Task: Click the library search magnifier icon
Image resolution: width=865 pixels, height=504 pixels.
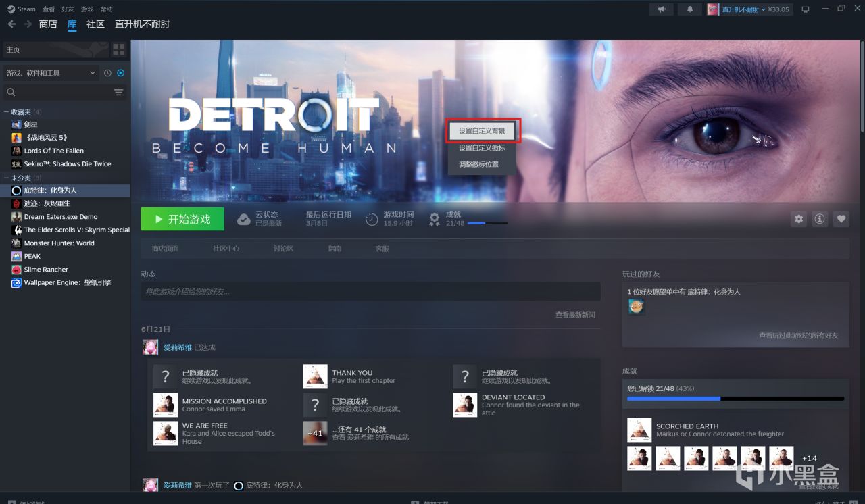Action: click(11, 92)
